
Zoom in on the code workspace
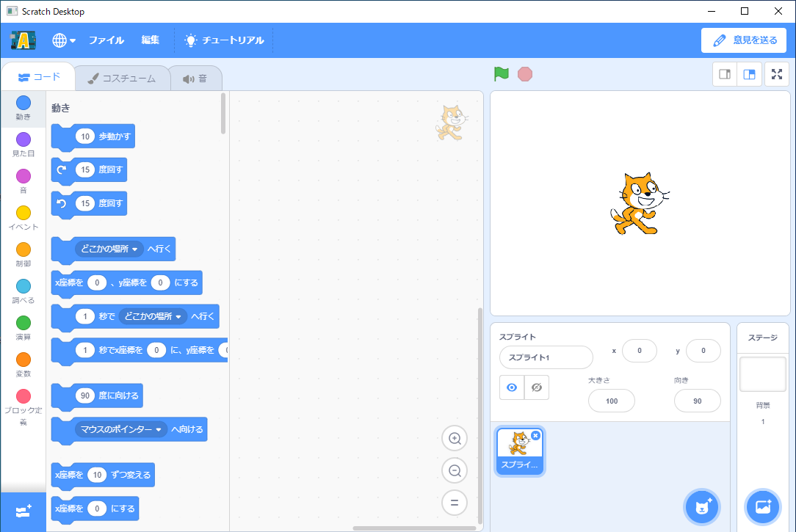pyautogui.click(x=455, y=439)
